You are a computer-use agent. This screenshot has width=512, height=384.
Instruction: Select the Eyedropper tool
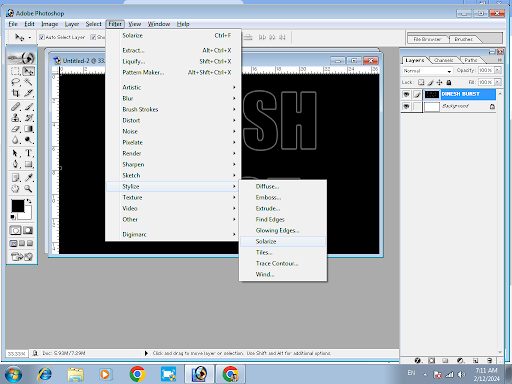29,177
